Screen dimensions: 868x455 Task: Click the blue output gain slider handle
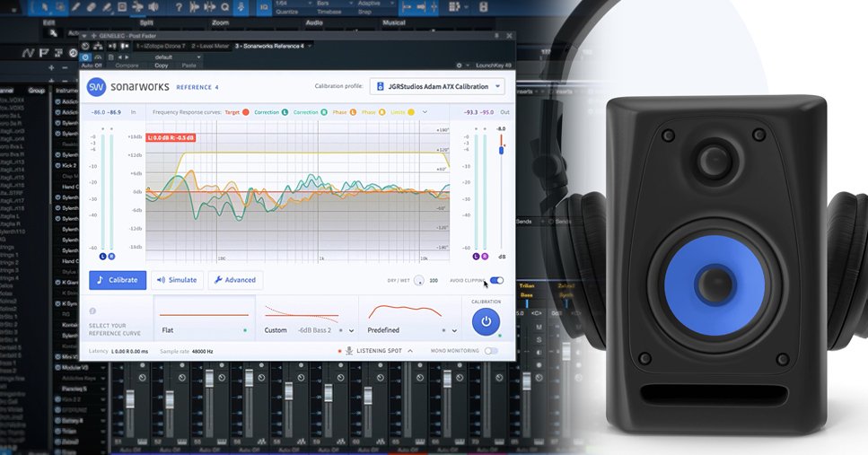(x=501, y=149)
